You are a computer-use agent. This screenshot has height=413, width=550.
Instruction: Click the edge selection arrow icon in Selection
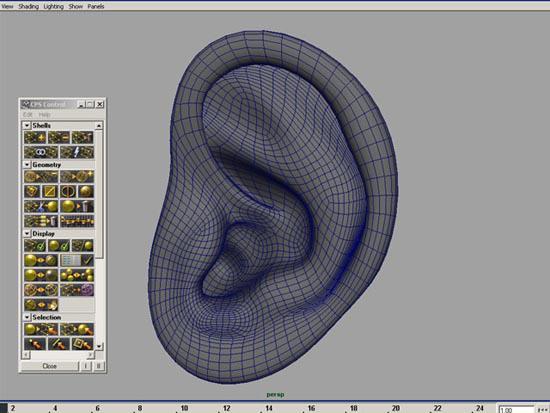pyautogui.click(x=59, y=344)
